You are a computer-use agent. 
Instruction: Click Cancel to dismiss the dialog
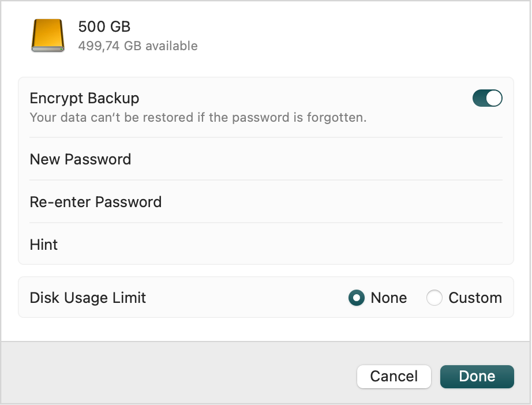pyautogui.click(x=394, y=376)
